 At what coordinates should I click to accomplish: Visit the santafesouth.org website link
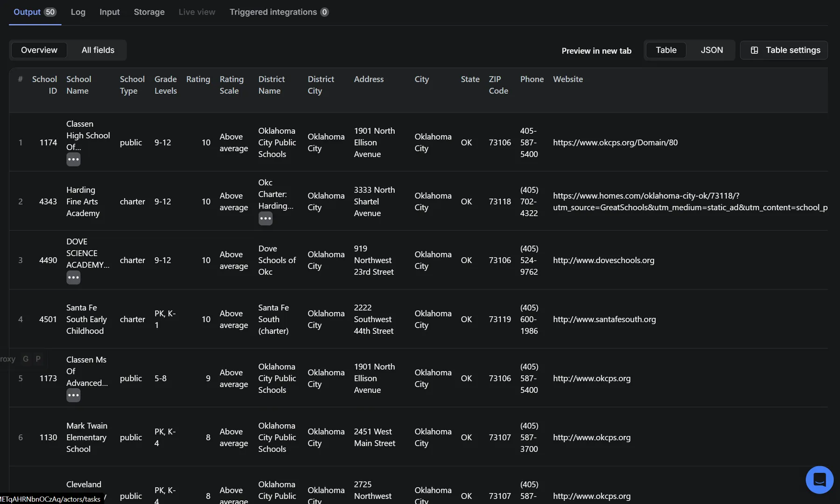pos(604,319)
